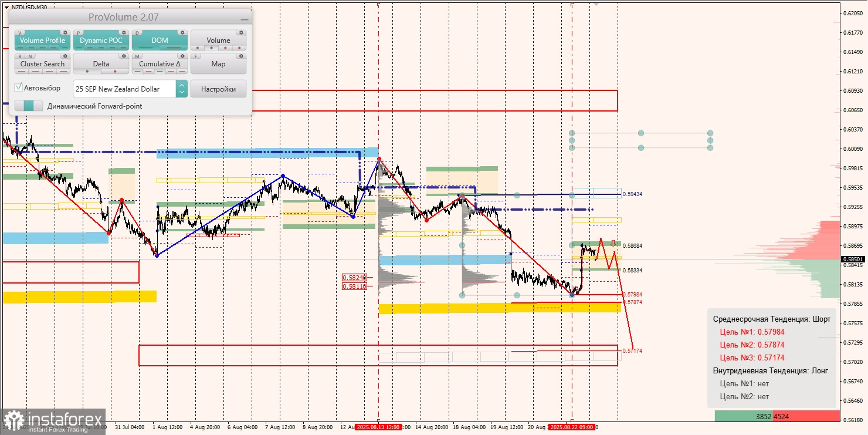The width and height of the screenshot is (868, 435).
Task: Click Цель №3: 0.57174 in the info panel
Action: tap(752, 358)
